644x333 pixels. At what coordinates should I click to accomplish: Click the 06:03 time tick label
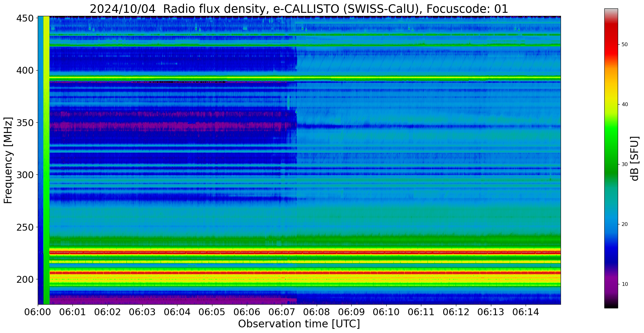[x=143, y=312]
